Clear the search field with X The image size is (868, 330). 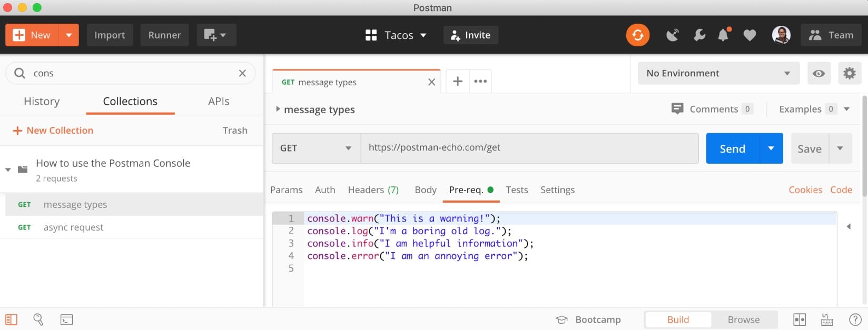pyautogui.click(x=242, y=73)
